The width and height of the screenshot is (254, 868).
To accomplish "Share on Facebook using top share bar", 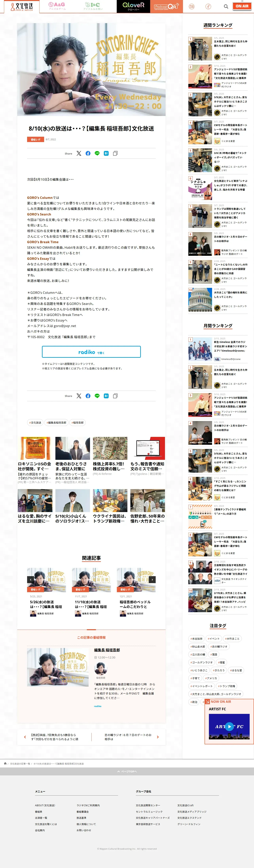I will pos(88,153).
